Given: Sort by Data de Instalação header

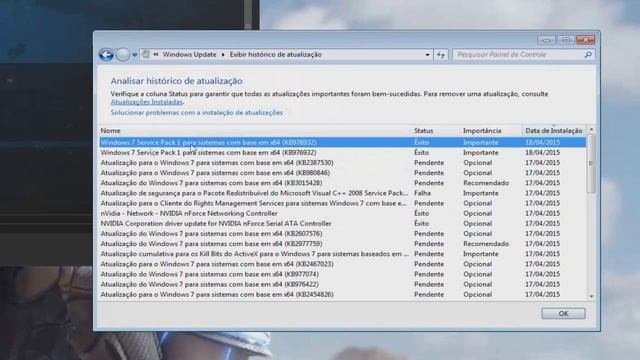Looking at the screenshot, I should (554, 131).
